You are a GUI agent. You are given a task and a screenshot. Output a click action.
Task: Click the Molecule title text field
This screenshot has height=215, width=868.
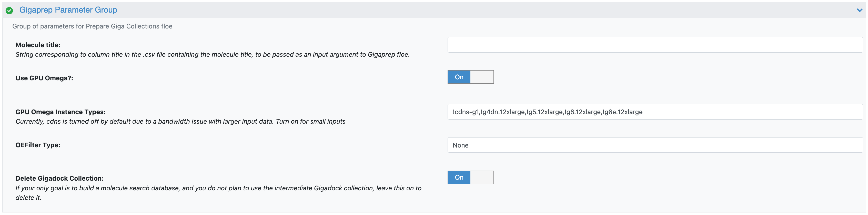pyautogui.click(x=654, y=45)
